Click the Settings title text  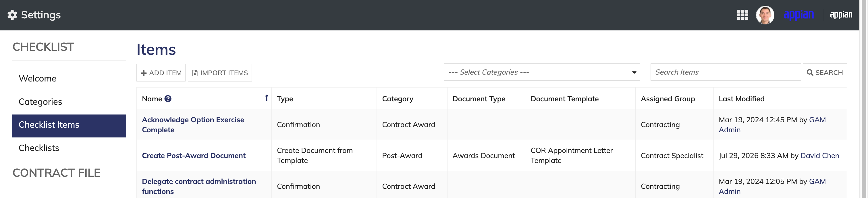(41, 15)
